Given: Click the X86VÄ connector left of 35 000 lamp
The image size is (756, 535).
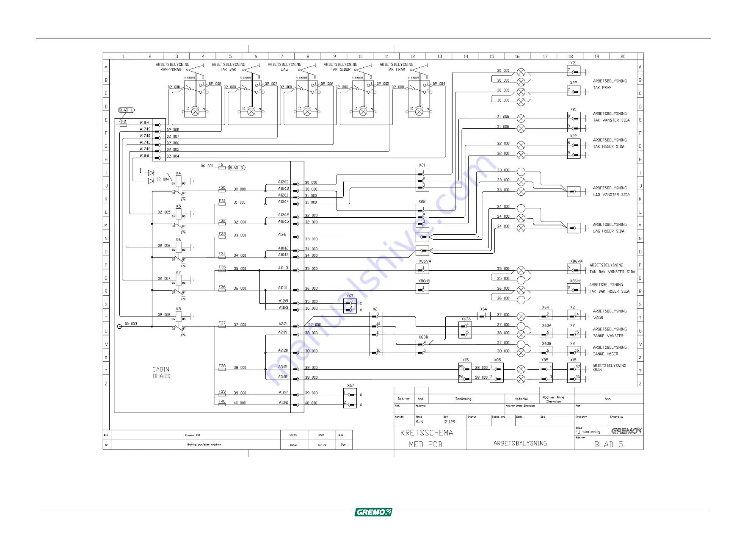Looking at the screenshot, I should pos(423,269).
